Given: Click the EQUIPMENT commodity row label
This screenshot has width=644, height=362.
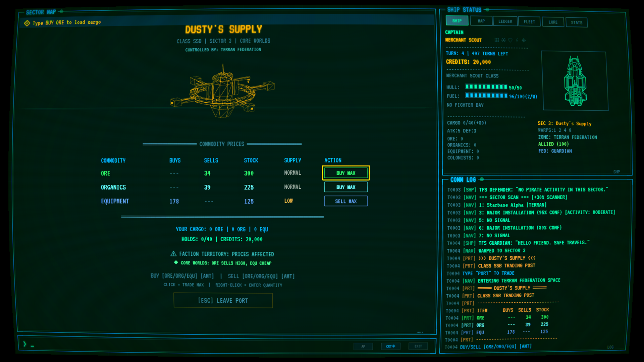Looking at the screenshot, I should (x=115, y=201).
